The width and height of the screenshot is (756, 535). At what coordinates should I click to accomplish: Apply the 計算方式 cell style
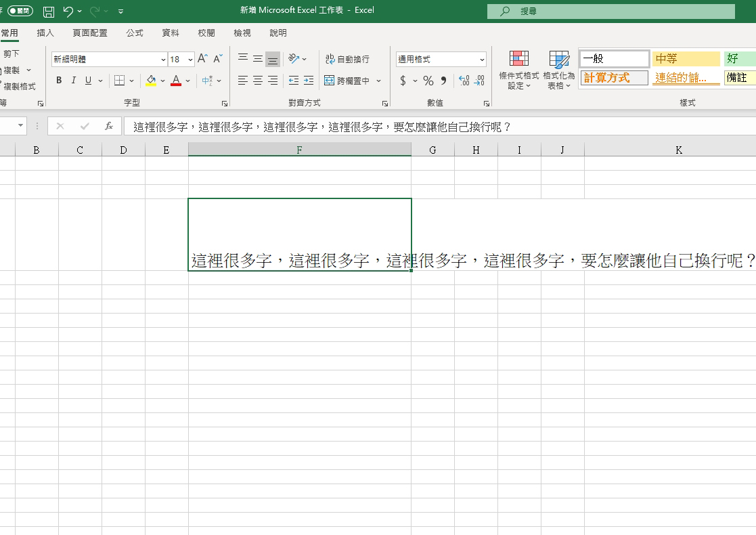pos(613,77)
